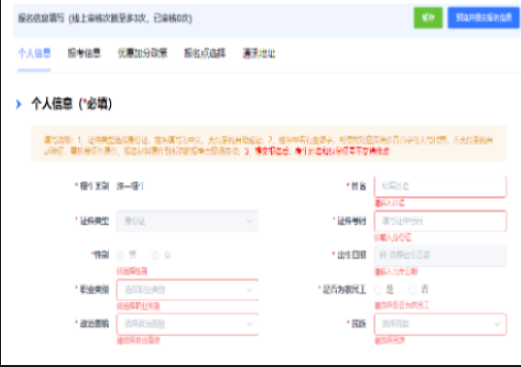Screen dimensions: 521x367
Task: Open the 优惠加分政策 tab
Action: click(x=142, y=53)
